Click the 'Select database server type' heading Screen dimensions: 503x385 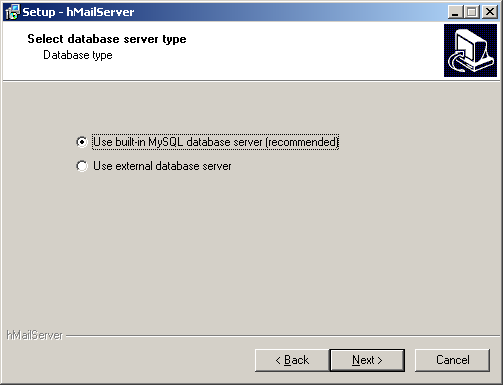(x=107, y=39)
